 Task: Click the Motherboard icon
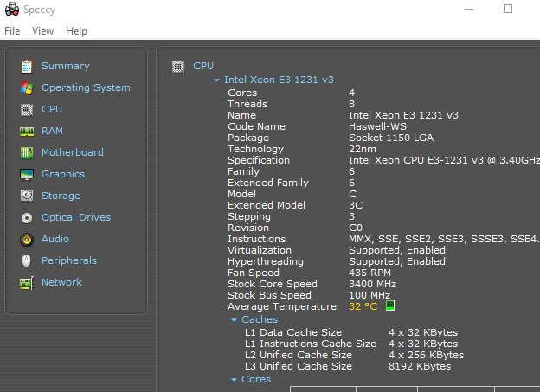pos(27,152)
